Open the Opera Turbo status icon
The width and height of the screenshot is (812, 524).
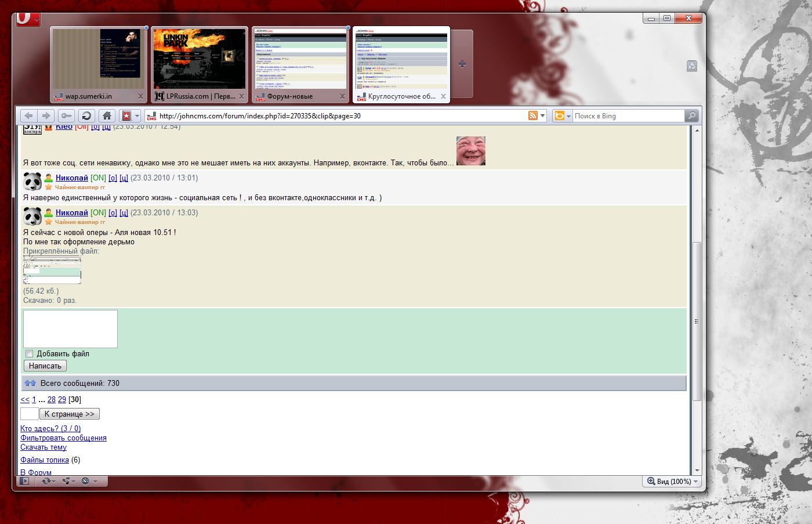click(x=85, y=481)
